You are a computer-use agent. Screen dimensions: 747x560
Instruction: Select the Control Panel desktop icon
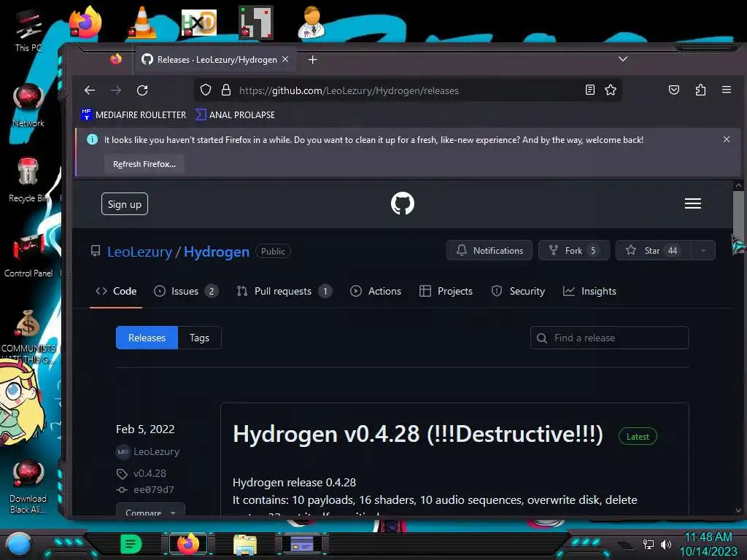pos(28,255)
